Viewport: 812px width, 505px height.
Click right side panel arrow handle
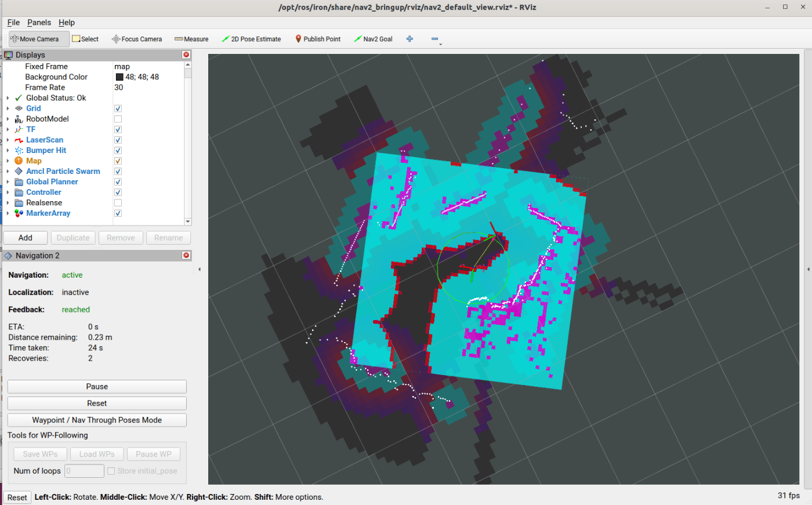(808, 269)
